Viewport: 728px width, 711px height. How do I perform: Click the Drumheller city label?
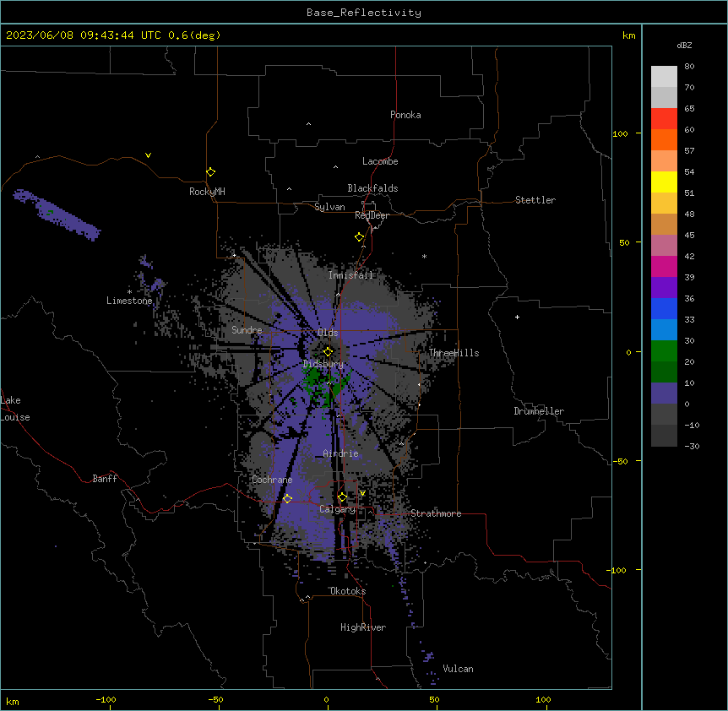[539, 411]
